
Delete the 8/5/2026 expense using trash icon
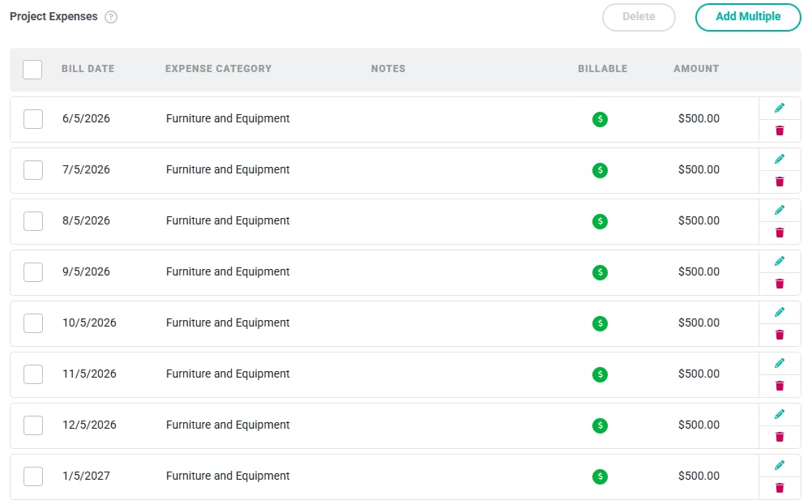pos(780,233)
